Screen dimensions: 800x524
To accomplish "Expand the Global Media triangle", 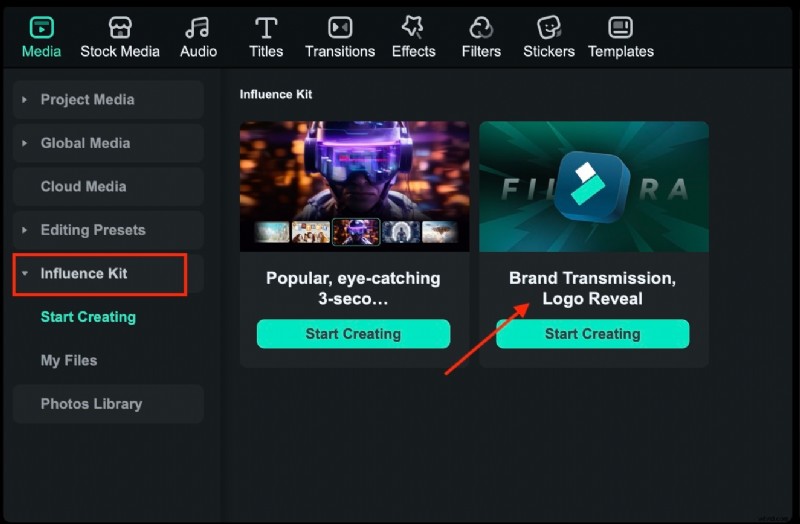I will point(24,143).
